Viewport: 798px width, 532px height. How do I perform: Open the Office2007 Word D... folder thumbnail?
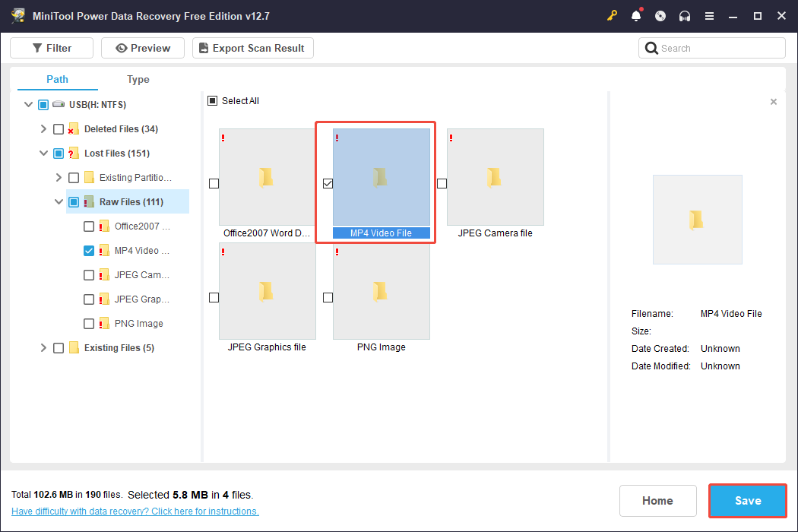268,176
